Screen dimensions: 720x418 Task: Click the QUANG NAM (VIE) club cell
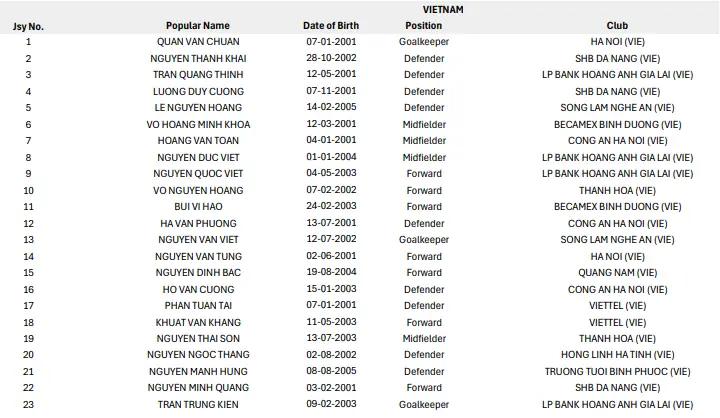pos(617,272)
